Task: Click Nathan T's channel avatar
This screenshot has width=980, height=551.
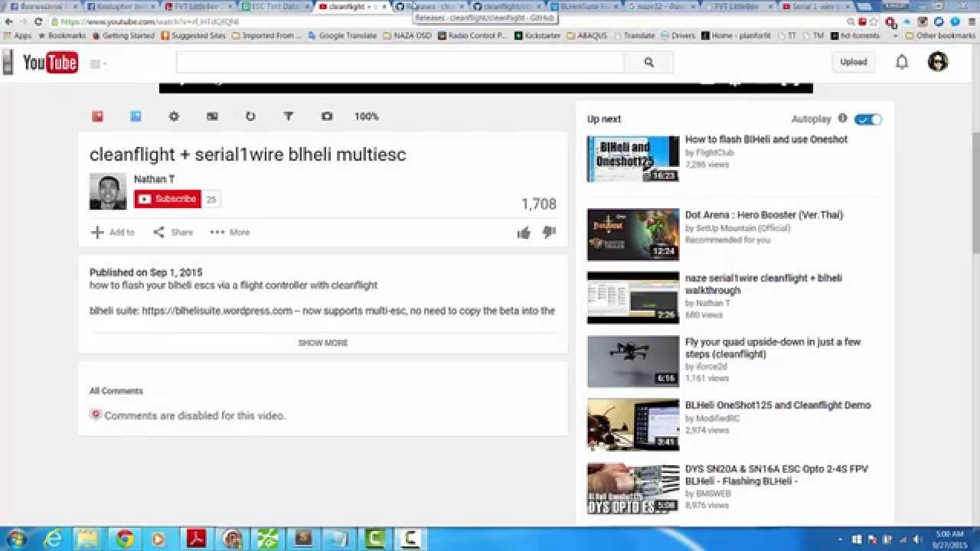Action: pos(108,191)
